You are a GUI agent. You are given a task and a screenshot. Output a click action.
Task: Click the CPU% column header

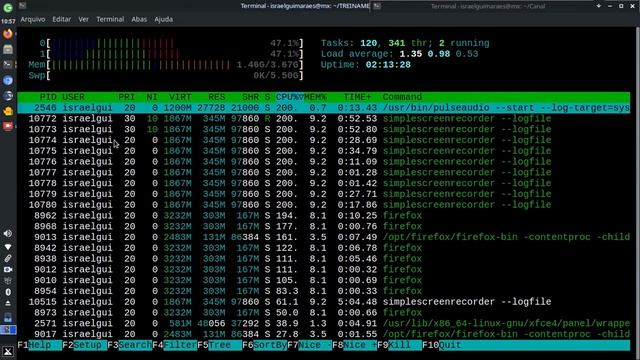pos(289,97)
